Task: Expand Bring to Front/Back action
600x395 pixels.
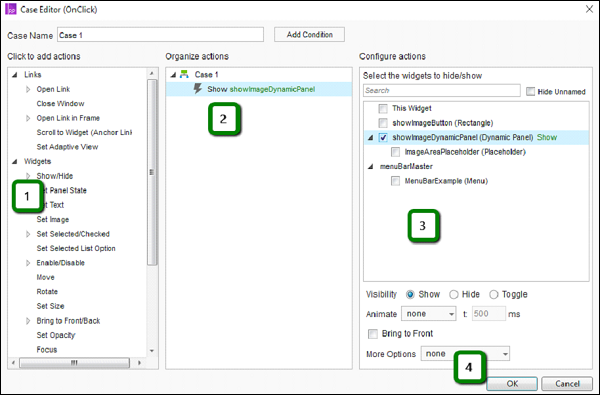Action: [x=28, y=321]
